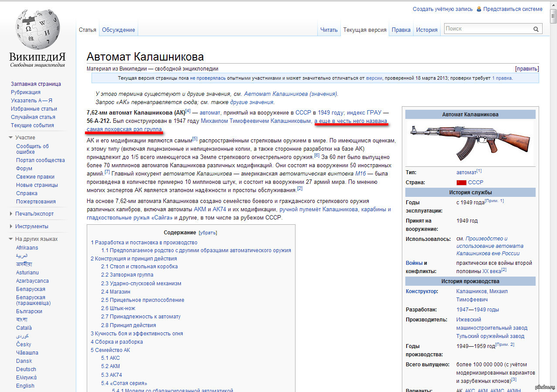The height and width of the screenshot is (392, 557).
Task: Expand the Печать/экспорт sidebar section
Action: coord(11,214)
